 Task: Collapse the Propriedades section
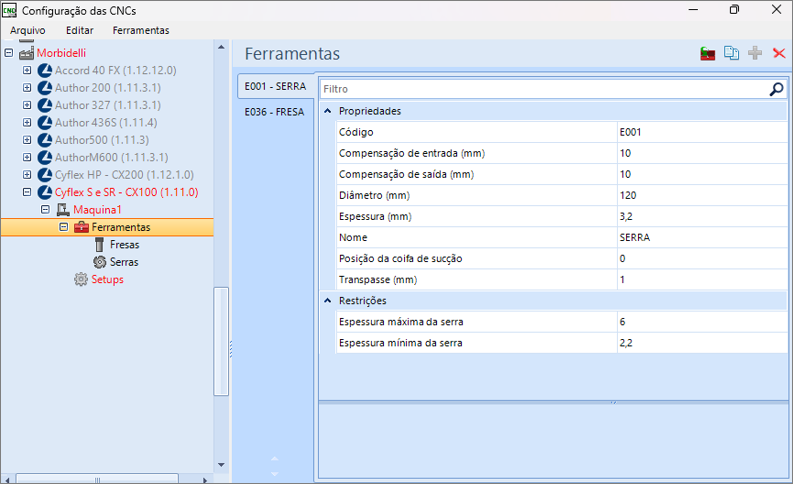[x=328, y=111]
